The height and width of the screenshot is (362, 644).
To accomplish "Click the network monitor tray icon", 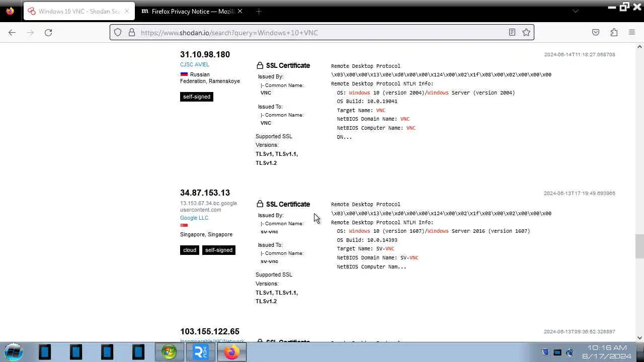I will point(557,352).
